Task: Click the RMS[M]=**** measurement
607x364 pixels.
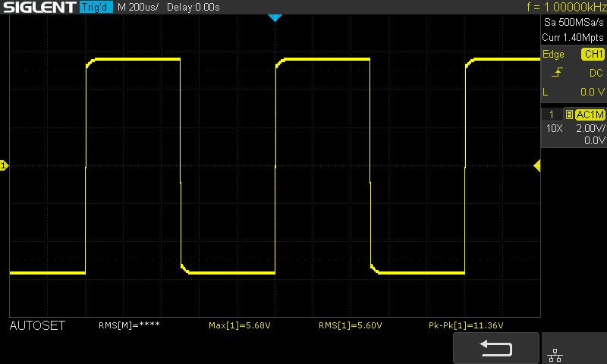Action: pos(129,325)
